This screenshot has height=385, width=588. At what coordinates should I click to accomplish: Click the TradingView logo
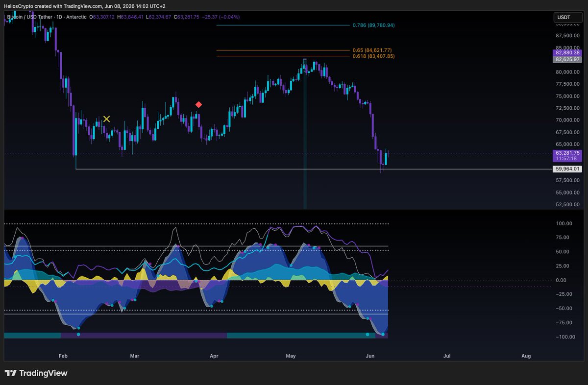(x=36, y=373)
